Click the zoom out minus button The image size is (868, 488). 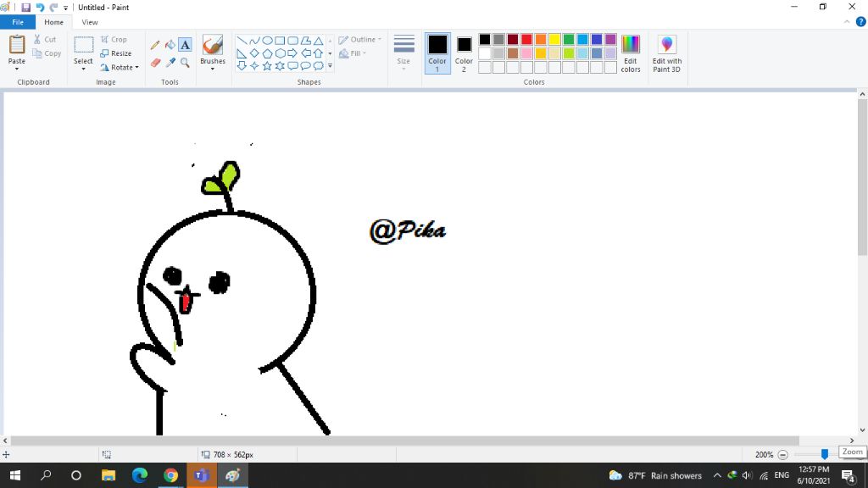(782, 455)
